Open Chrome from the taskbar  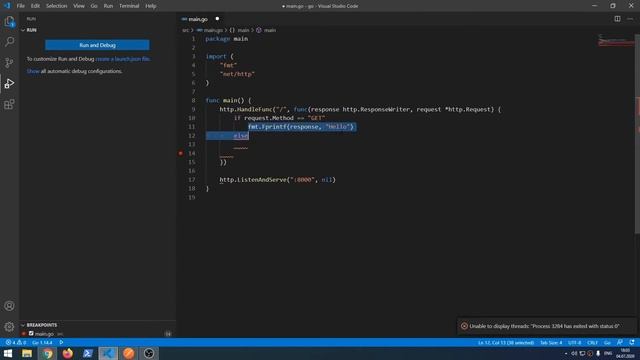(x=48, y=353)
